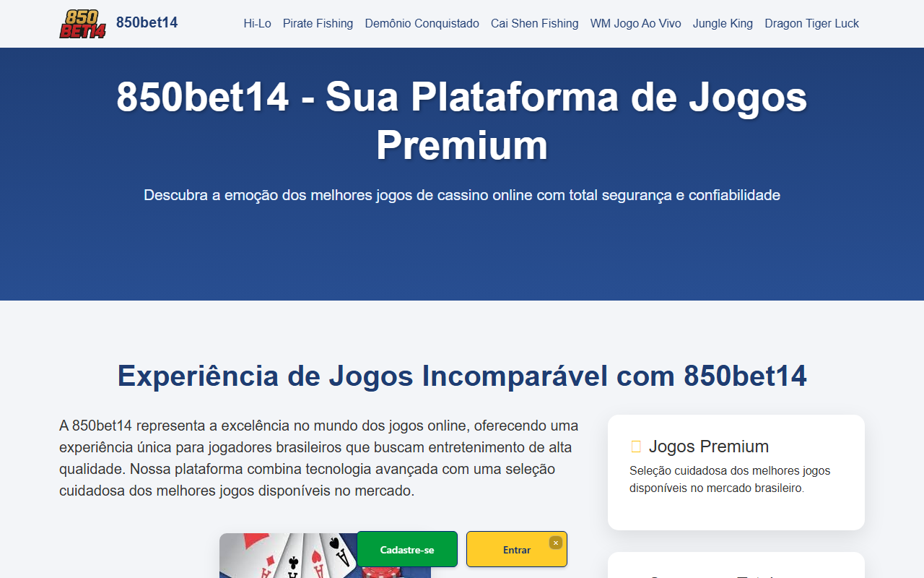Click the green Cadastre-se button
The image size is (924, 578).
pyautogui.click(x=407, y=549)
